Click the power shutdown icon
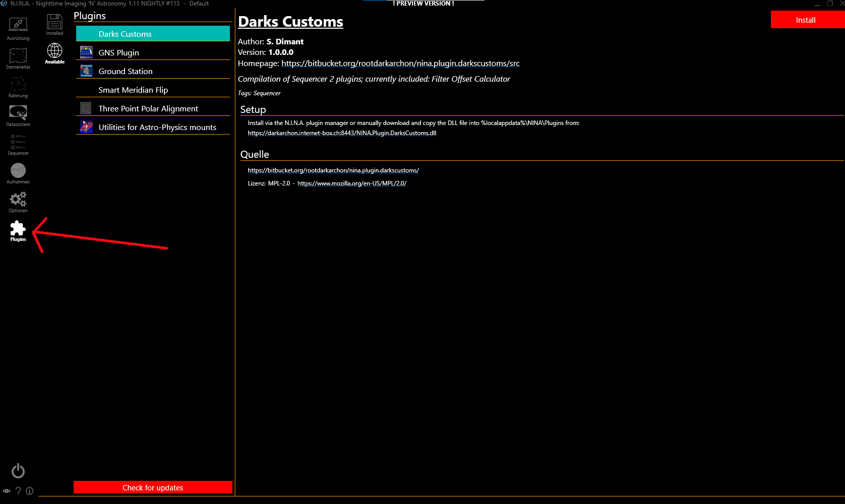The width and height of the screenshot is (845, 504). (x=18, y=471)
